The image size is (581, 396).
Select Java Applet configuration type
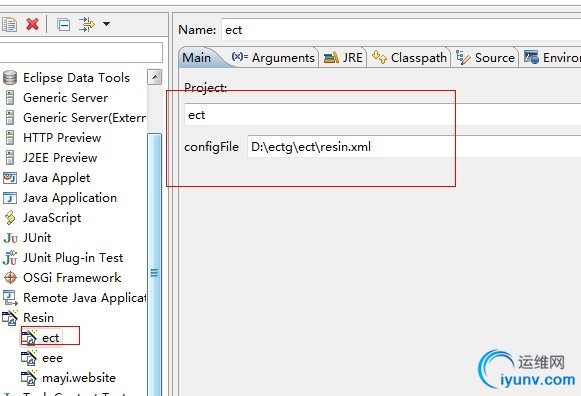[x=56, y=178]
